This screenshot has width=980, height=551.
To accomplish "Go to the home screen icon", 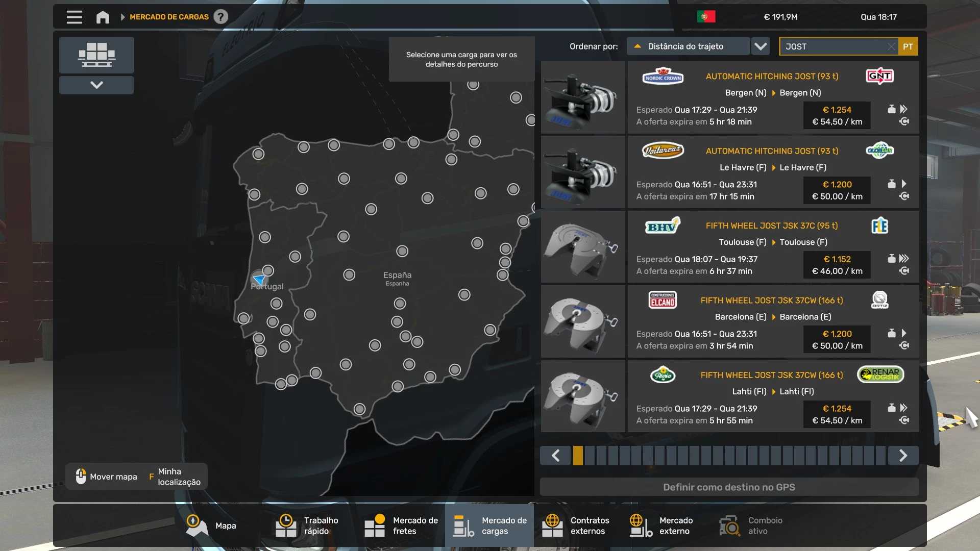I will [x=103, y=17].
